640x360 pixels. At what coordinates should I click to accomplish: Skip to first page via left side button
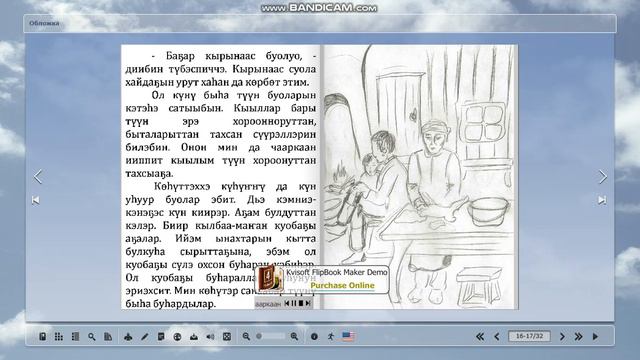tap(36, 200)
